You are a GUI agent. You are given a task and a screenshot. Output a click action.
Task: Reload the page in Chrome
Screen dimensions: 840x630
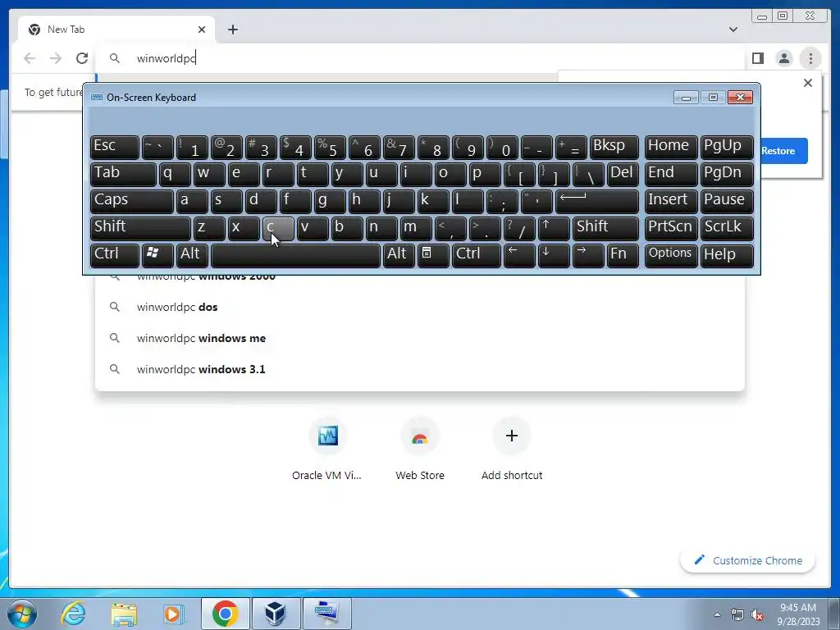pyautogui.click(x=82, y=58)
